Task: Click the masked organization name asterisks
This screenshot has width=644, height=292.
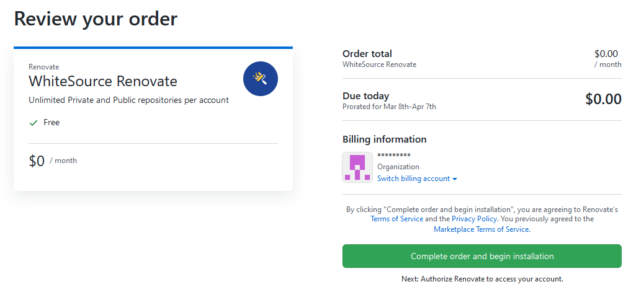Action: tap(394, 156)
